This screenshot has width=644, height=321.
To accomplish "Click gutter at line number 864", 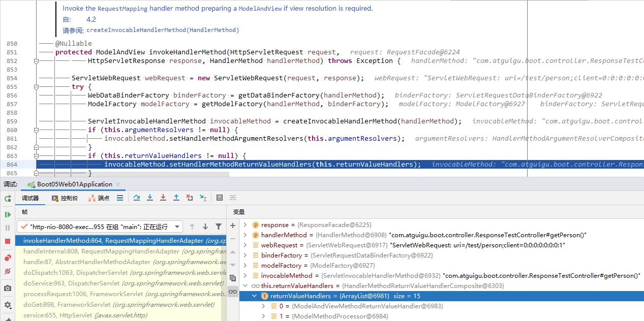I will (x=11, y=165).
